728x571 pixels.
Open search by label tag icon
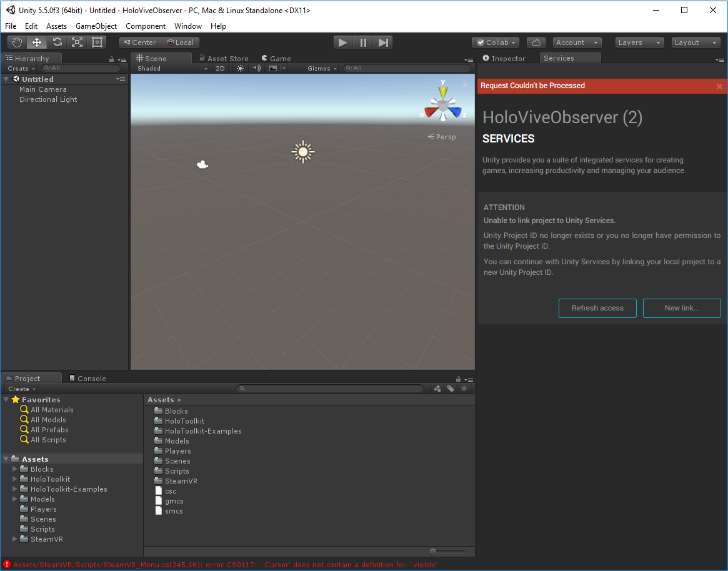coord(451,389)
